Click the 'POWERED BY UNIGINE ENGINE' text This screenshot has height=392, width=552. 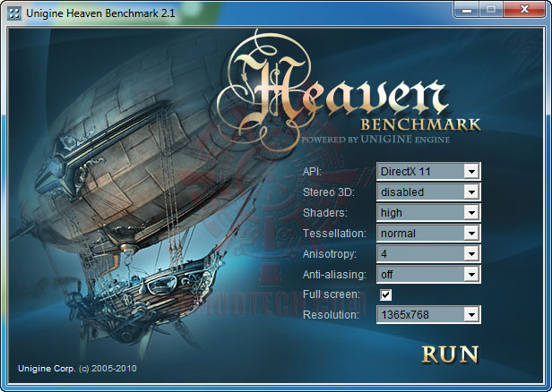pos(375,140)
